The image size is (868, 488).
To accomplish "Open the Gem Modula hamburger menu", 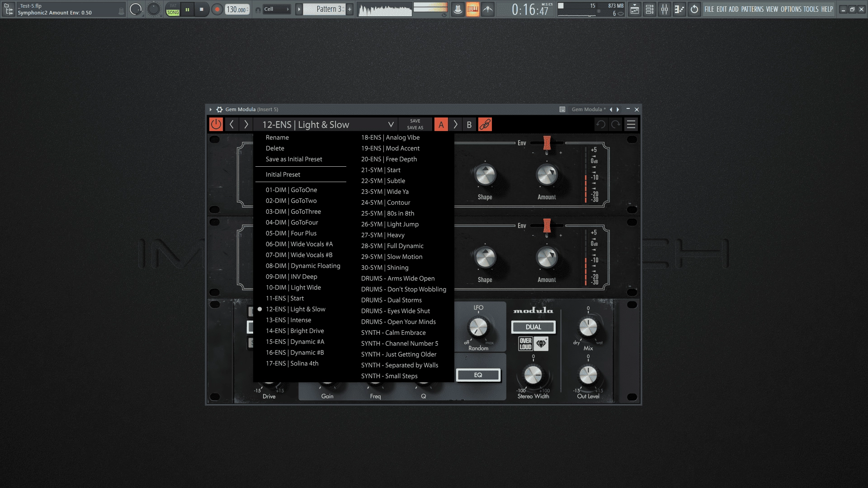I will point(631,124).
